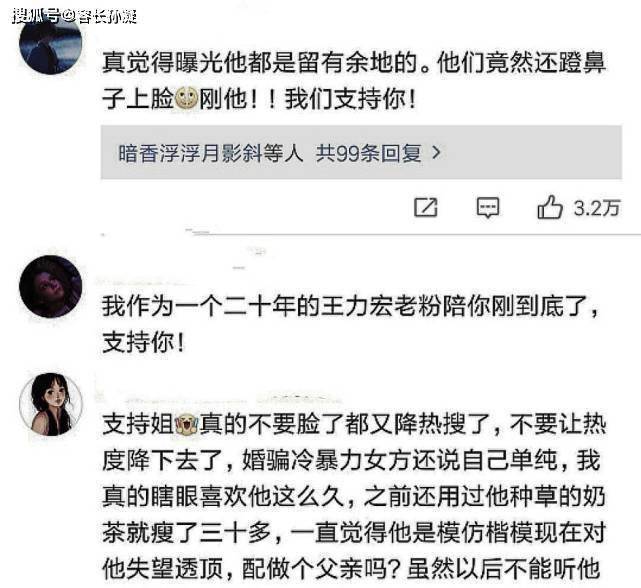Expand replies via chevron after 共99条回复
Image resolution: width=641 pixels, height=588 pixels.
[x=437, y=153]
